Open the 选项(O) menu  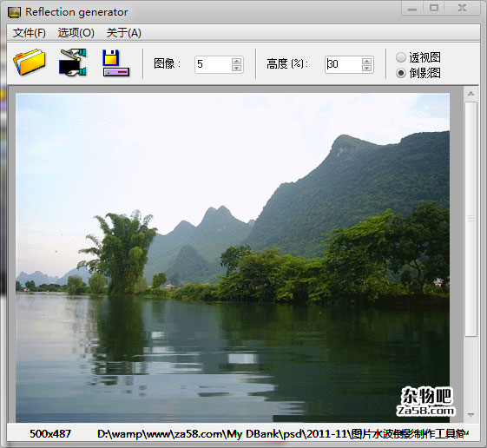pos(76,33)
